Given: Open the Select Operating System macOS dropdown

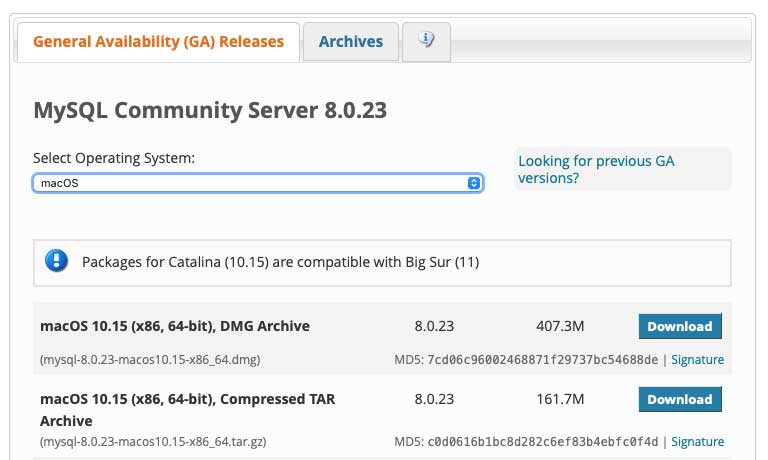Looking at the screenshot, I should [258, 183].
